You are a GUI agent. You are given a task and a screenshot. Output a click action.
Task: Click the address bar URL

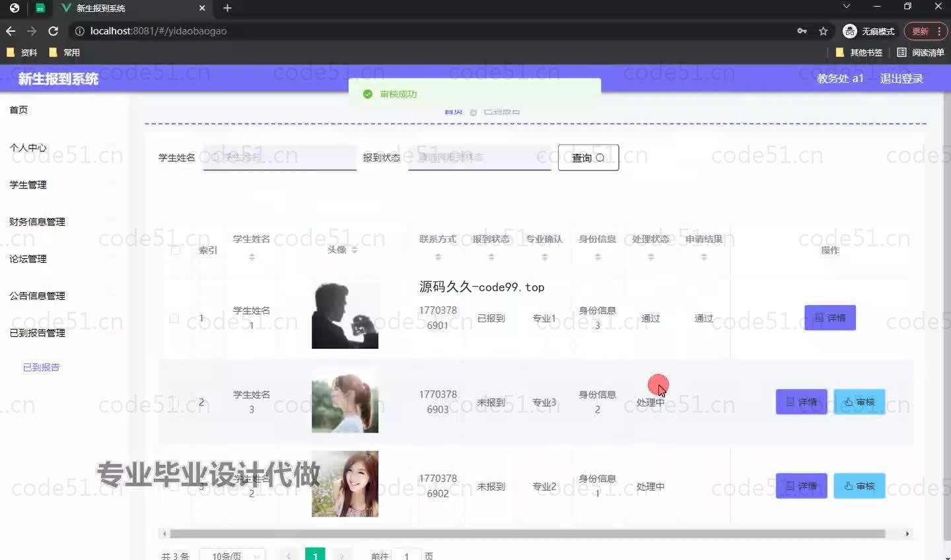point(158,31)
